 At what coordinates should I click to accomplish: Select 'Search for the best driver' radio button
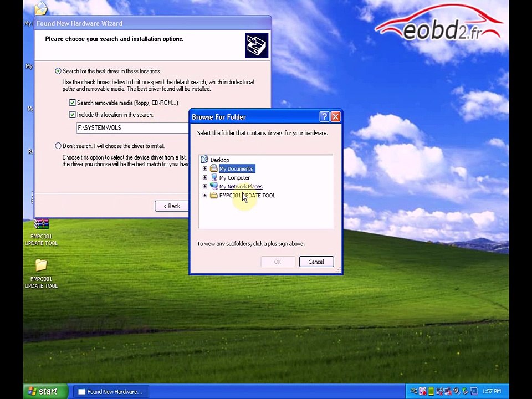(58, 71)
